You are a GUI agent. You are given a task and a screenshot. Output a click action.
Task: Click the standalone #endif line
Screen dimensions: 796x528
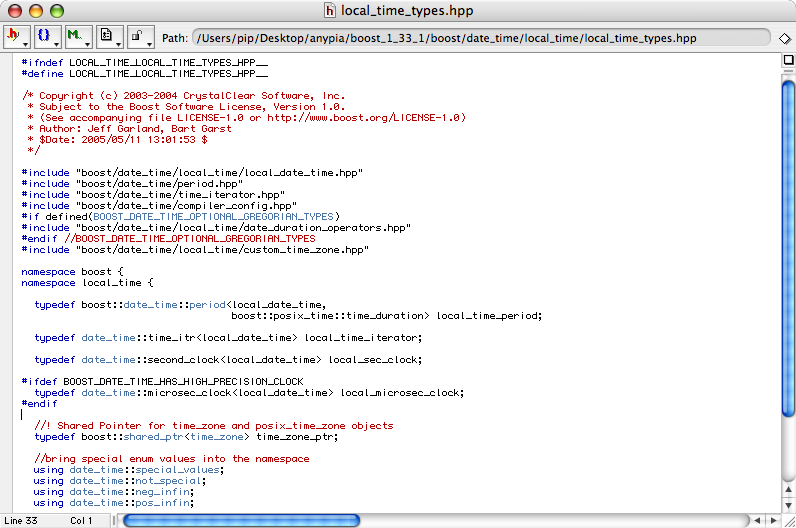[x=40, y=404]
